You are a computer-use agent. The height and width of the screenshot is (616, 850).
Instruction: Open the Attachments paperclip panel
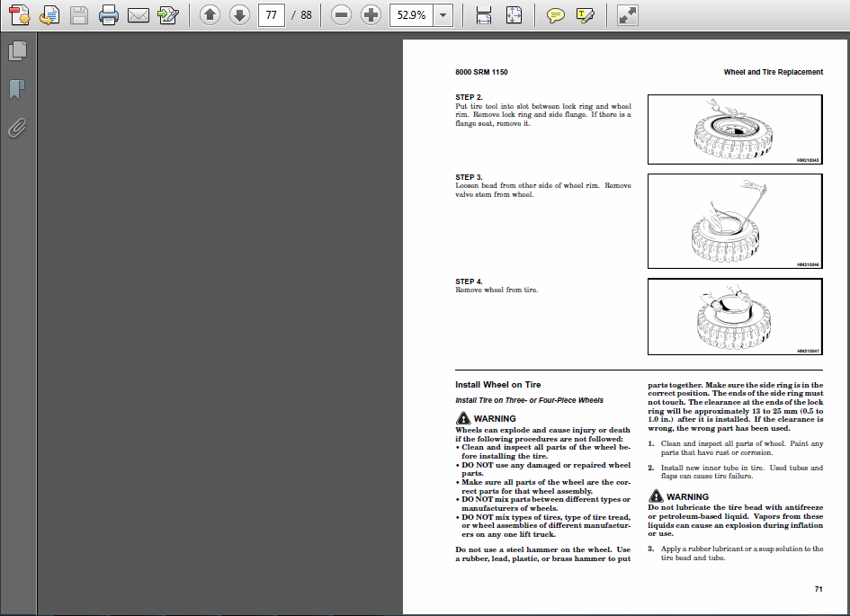tap(17, 129)
